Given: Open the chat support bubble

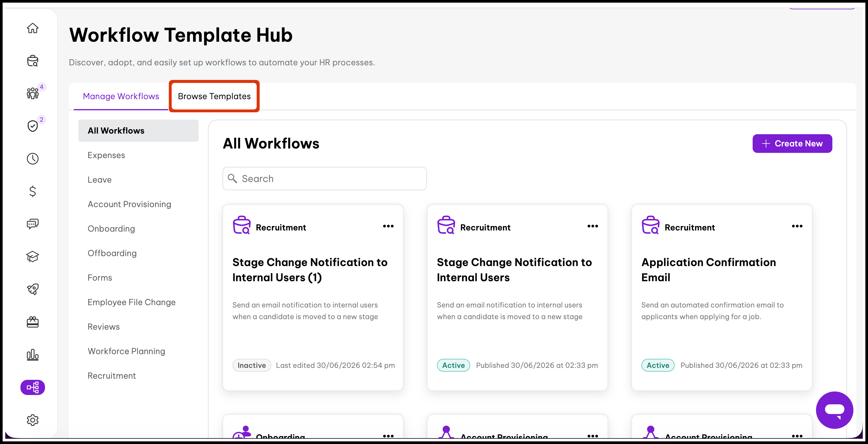Looking at the screenshot, I should [834, 410].
